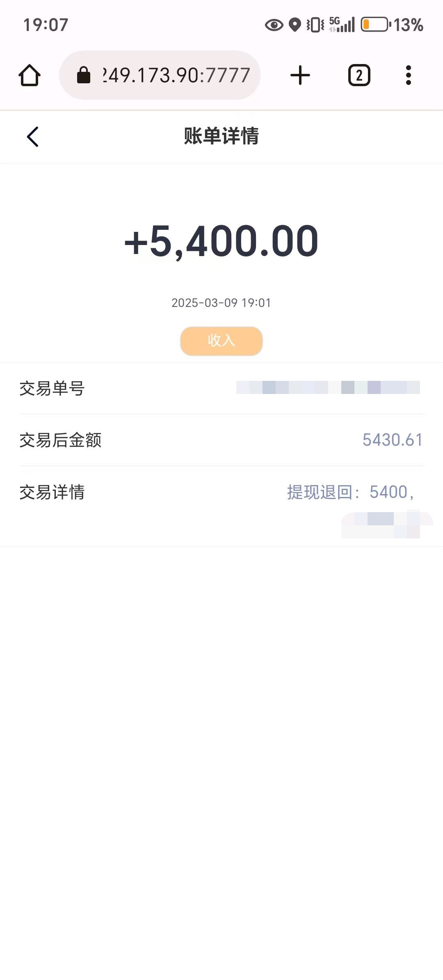Tap the transaction date 2025-03-09 19:01
Screen dimensions: 443x980
coord(221,303)
